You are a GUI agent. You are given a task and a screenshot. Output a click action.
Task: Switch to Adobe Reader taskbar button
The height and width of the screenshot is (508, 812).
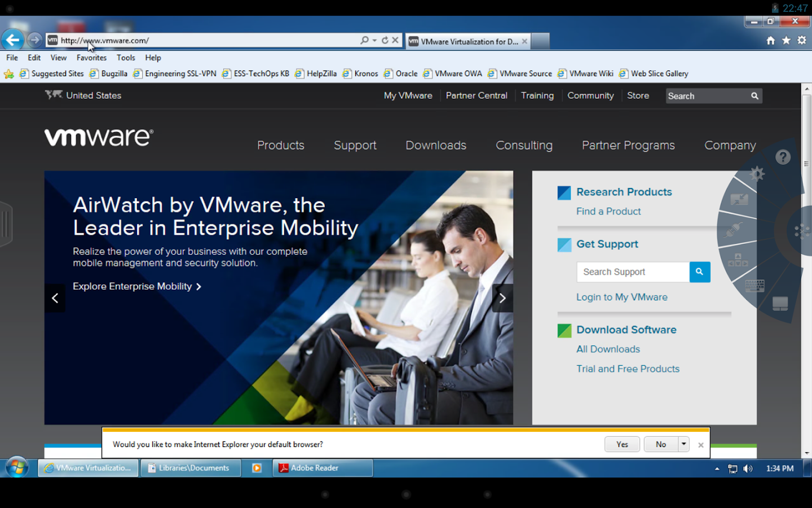(323, 468)
